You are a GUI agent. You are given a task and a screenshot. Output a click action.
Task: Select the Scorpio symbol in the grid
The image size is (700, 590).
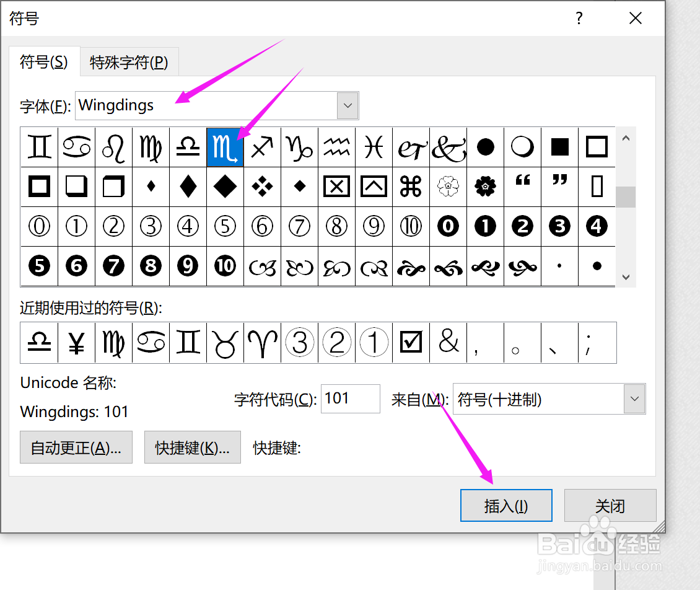(x=225, y=147)
